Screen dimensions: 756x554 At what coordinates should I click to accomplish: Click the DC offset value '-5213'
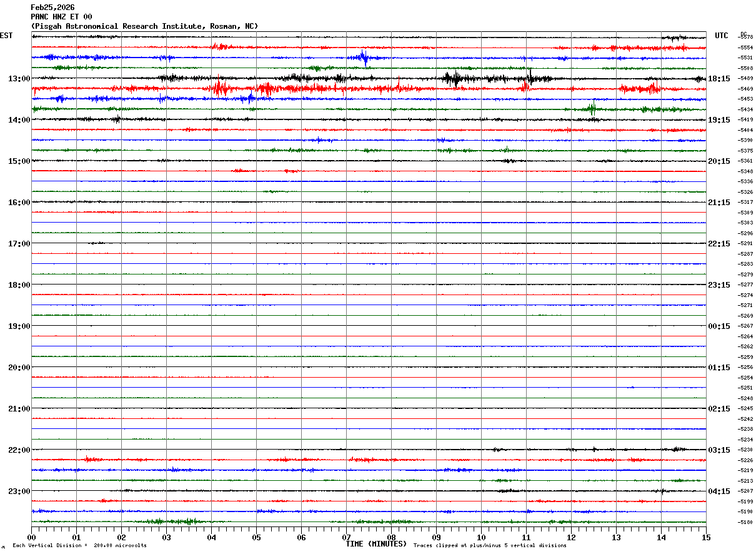(x=745, y=481)
